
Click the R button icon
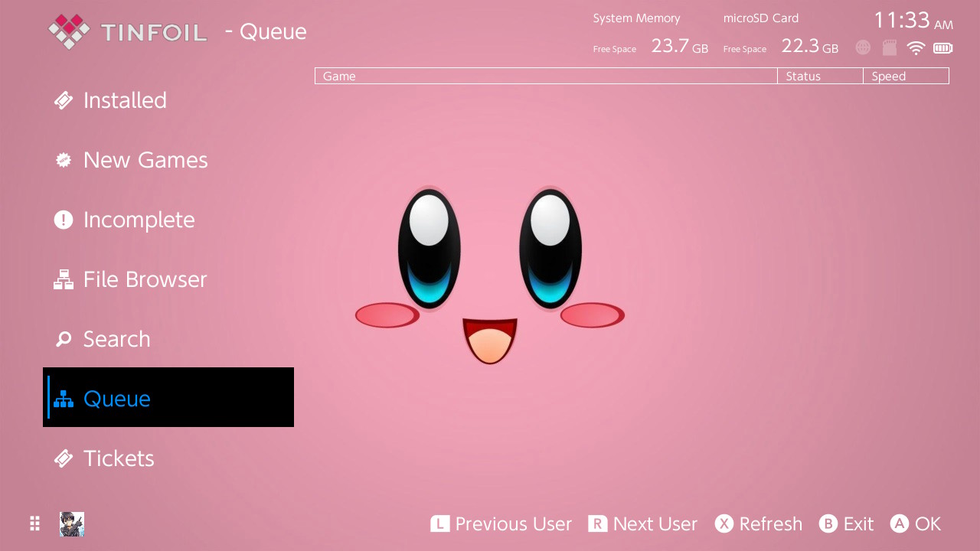(598, 523)
